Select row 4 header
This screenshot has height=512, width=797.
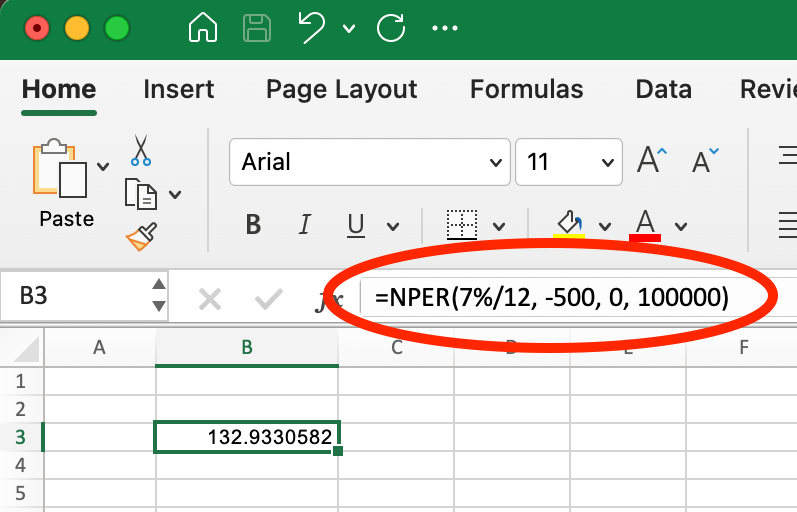(x=21, y=465)
